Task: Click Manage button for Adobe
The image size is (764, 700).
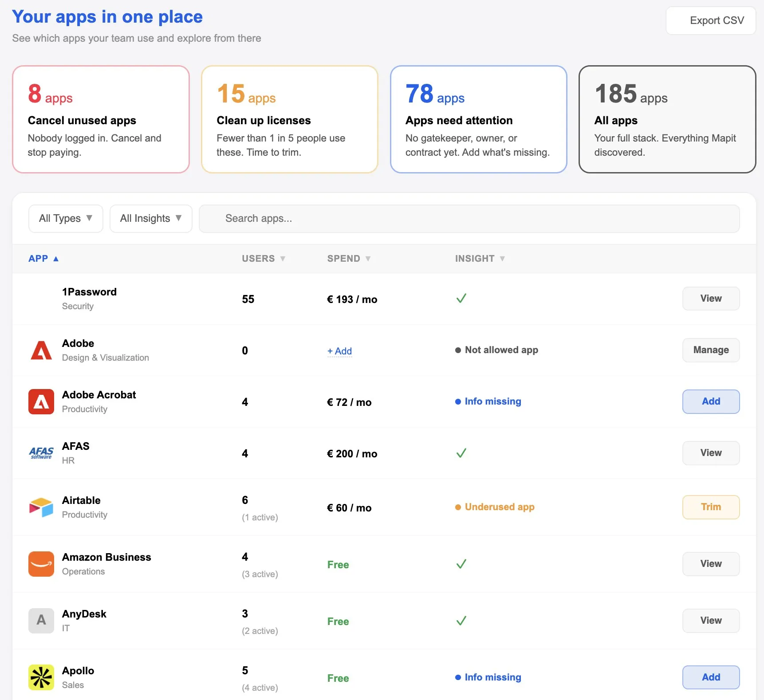Action: point(711,350)
